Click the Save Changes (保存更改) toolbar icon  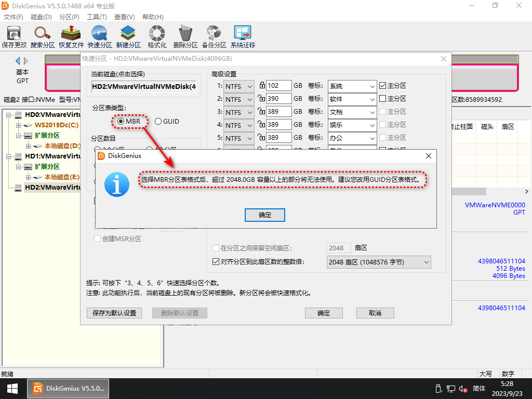(x=14, y=37)
